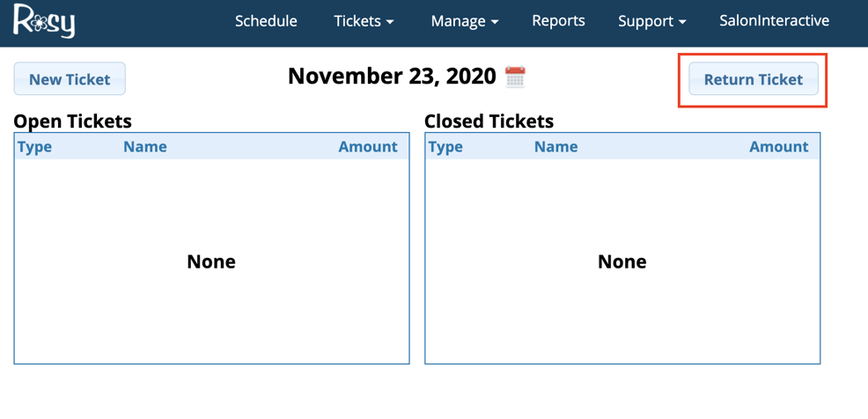Expand the Tickets dropdown menu

(364, 21)
